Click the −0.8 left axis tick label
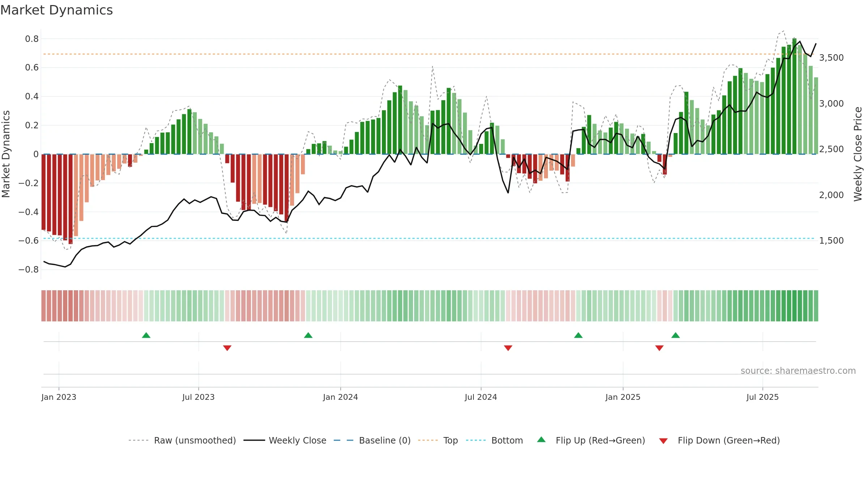Viewport: 868px width, 488px height. pyautogui.click(x=29, y=270)
